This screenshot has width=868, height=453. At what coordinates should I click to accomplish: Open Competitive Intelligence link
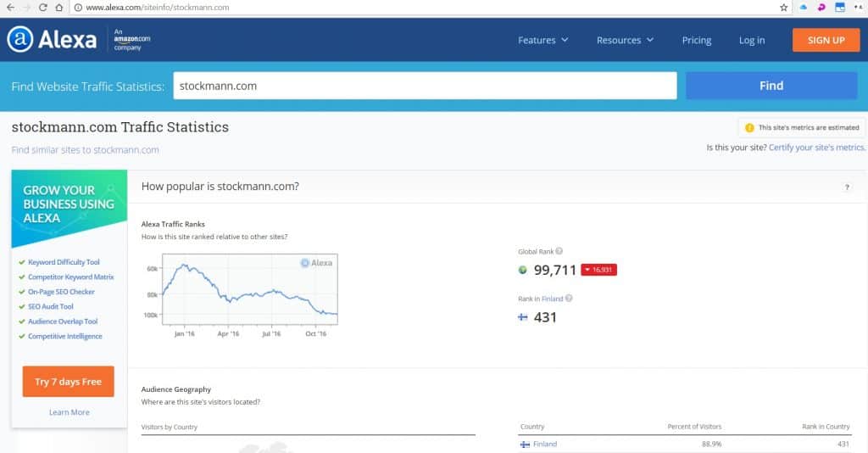point(64,336)
